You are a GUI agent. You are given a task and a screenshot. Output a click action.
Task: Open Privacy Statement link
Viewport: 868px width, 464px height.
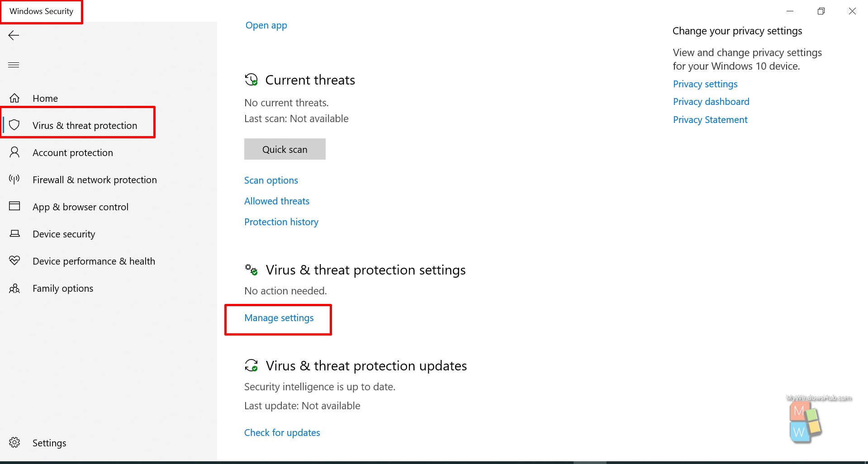710,119
